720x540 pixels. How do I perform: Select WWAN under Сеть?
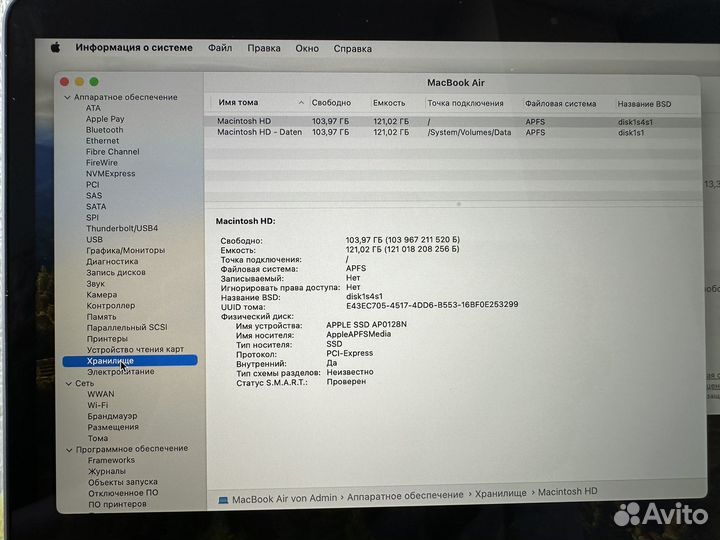(101, 394)
